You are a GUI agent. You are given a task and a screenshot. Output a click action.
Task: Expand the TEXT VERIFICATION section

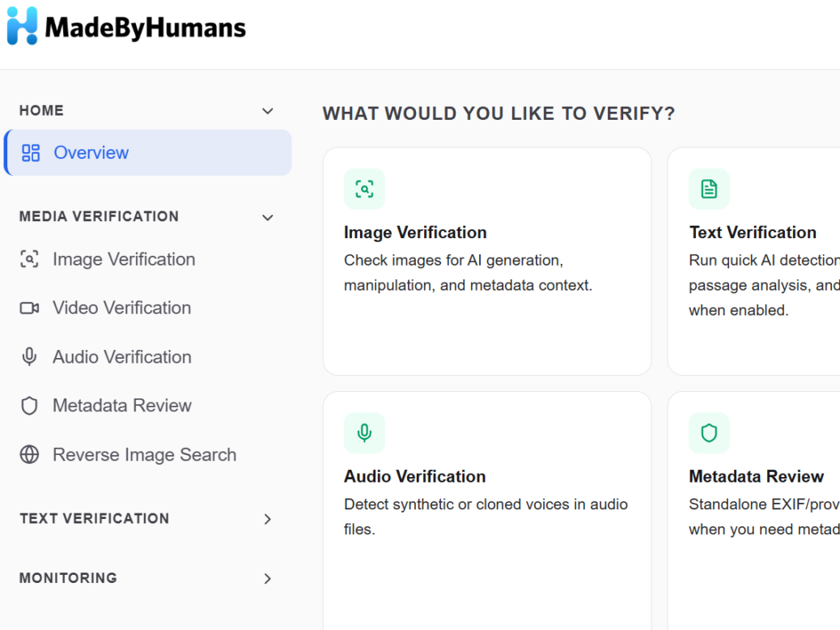point(267,519)
